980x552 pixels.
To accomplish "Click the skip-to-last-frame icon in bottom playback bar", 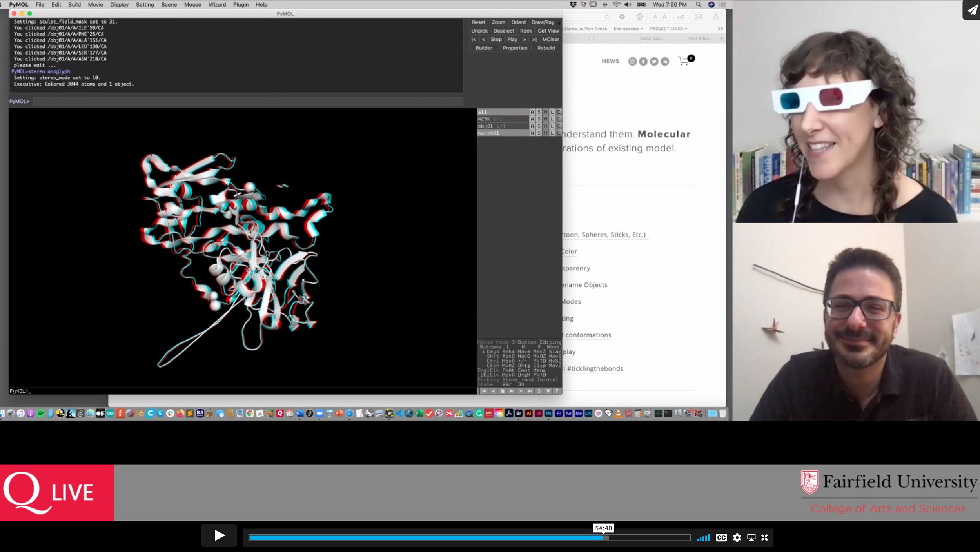I will pyautogui.click(x=530, y=391).
